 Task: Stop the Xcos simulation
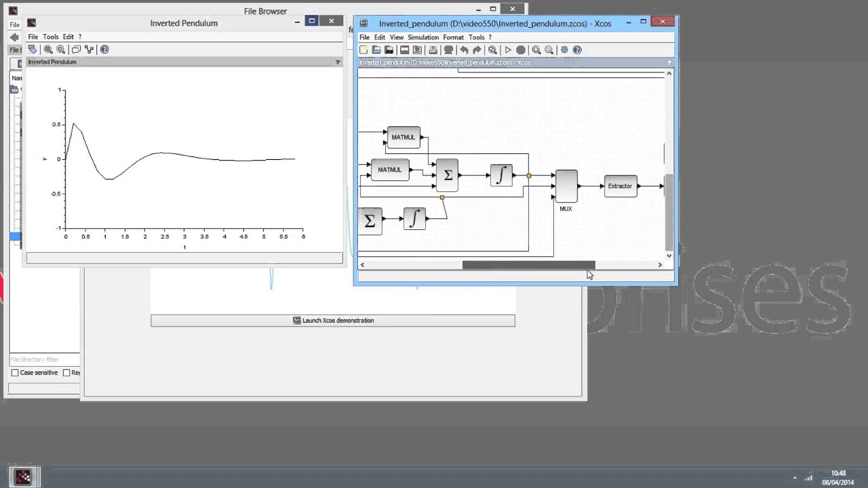coord(521,49)
